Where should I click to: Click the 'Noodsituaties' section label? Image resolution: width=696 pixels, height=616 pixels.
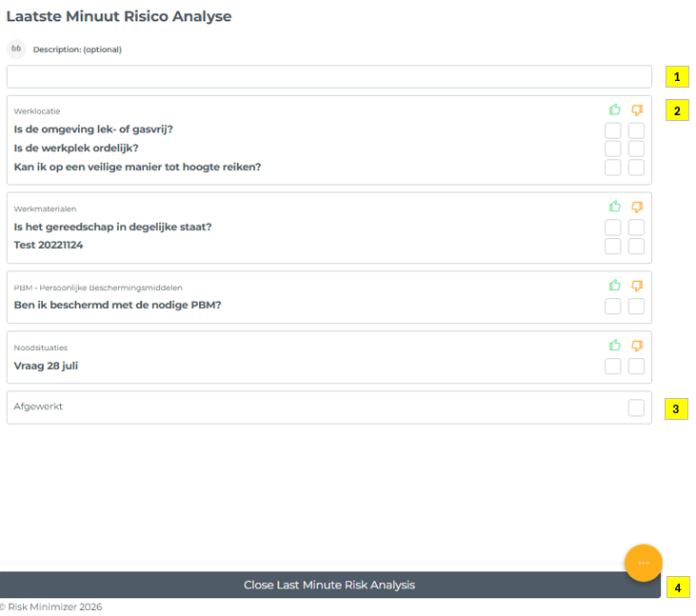point(40,348)
